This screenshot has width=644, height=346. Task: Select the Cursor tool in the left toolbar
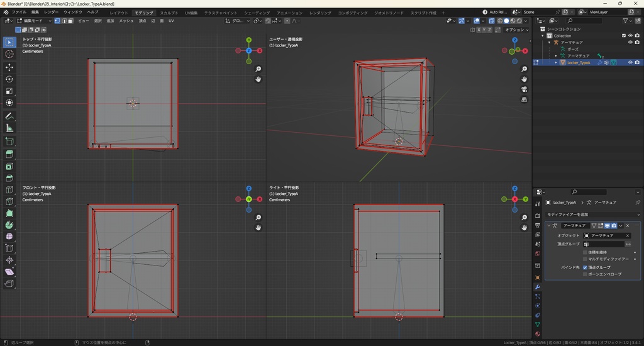tap(9, 54)
